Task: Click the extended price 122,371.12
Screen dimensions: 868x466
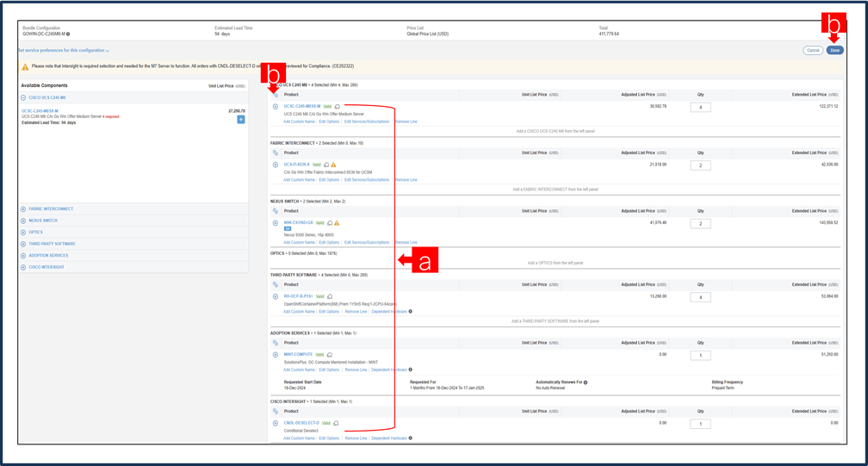Action: (x=828, y=106)
